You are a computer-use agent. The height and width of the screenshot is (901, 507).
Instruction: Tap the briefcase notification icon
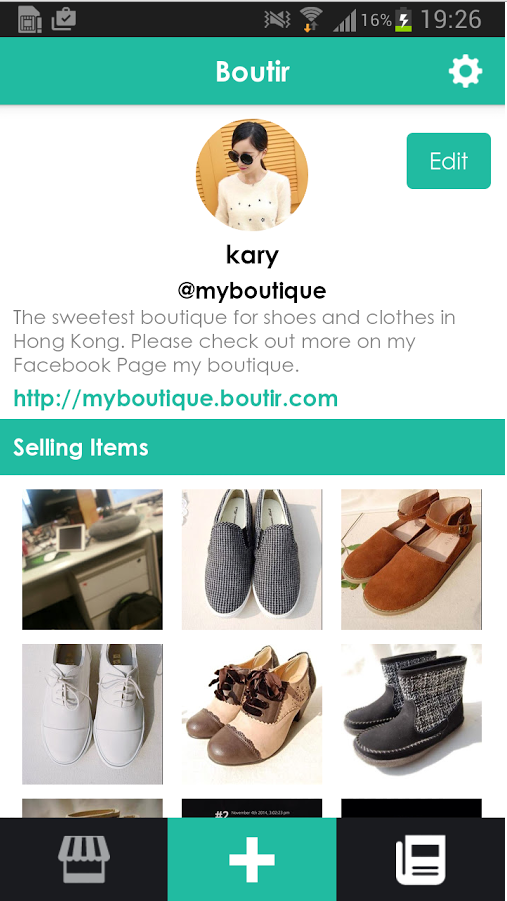click(x=63, y=19)
